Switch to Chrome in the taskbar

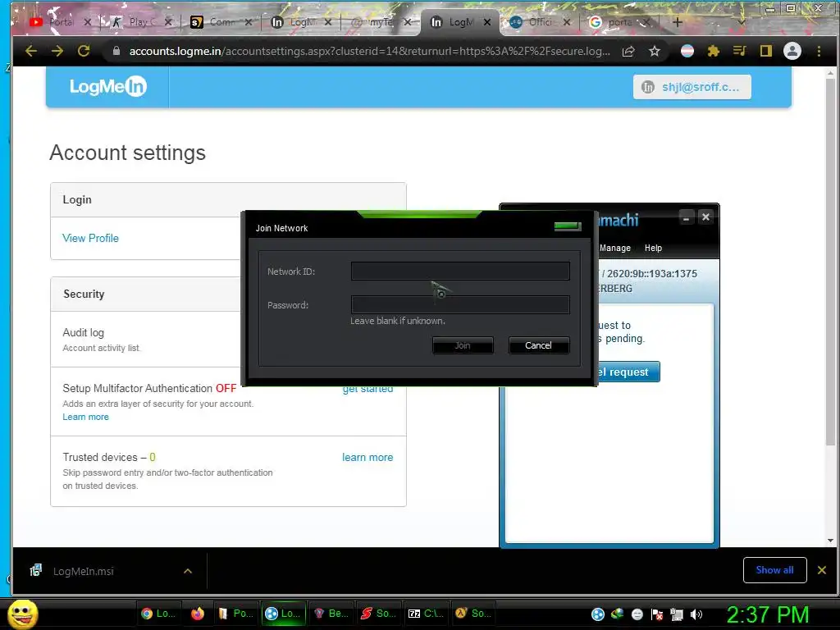tap(158, 614)
